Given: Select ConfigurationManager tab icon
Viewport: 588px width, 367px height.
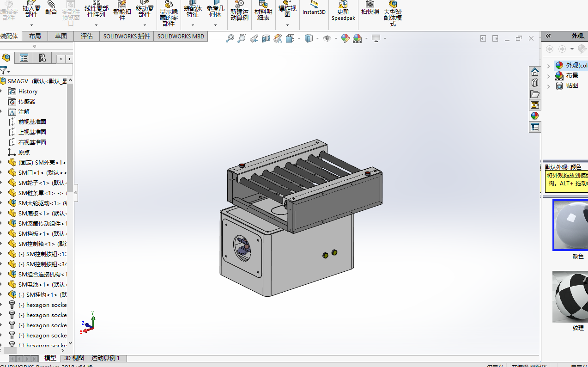Looking at the screenshot, I should (42, 58).
